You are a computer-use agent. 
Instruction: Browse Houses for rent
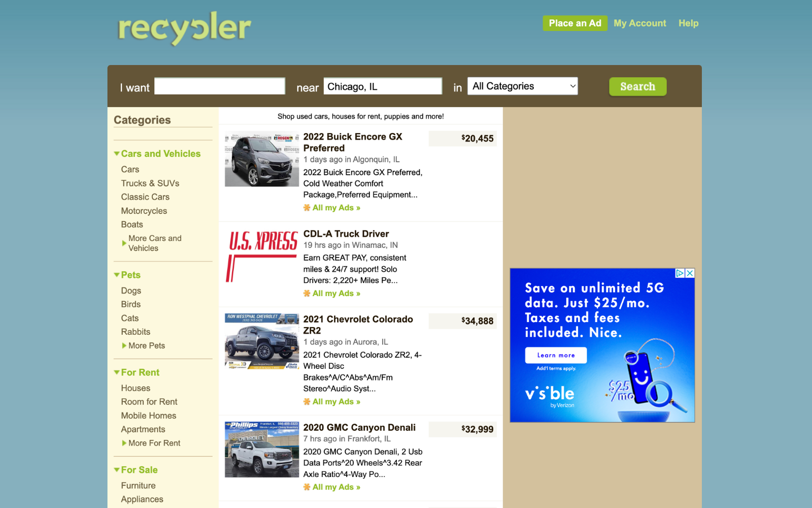tap(136, 388)
